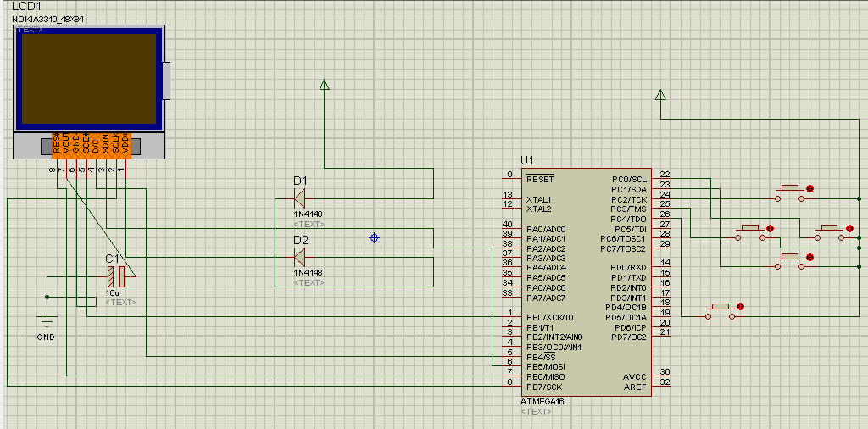Click the 1N4148 label under D1
Image resolution: width=868 pixels, height=429 pixels.
click(308, 214)
